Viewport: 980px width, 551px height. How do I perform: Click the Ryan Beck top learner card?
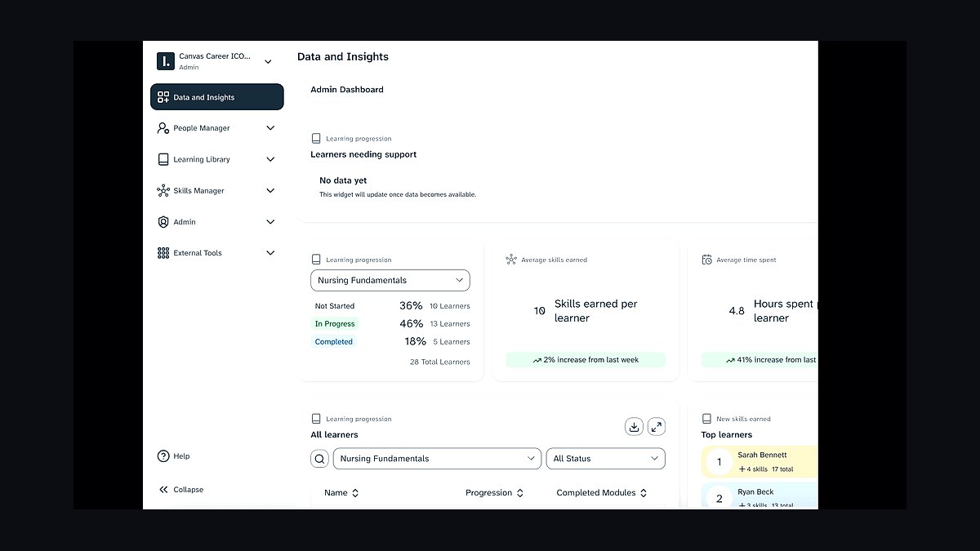point(759,496)
